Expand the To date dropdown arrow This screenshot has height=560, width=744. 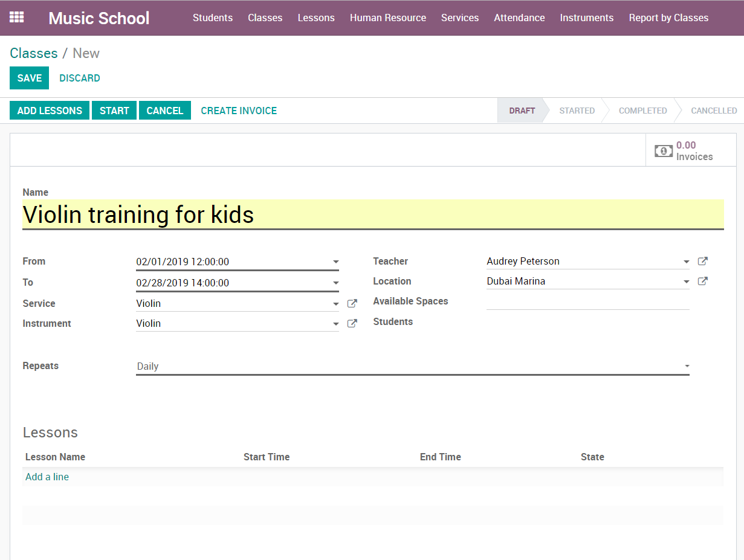[335, 283]
